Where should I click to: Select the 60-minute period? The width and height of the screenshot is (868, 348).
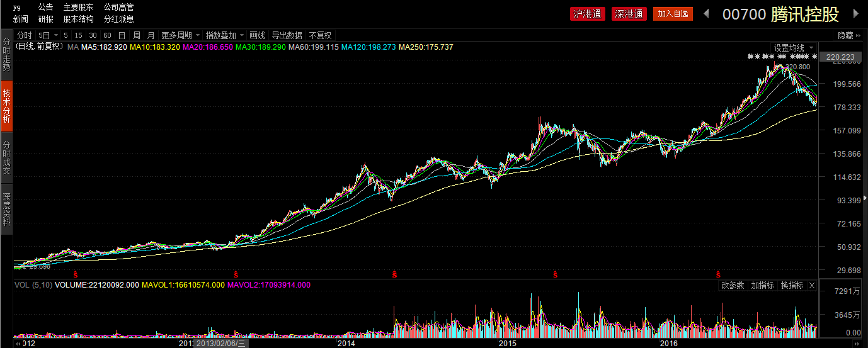tap(107, 35)
